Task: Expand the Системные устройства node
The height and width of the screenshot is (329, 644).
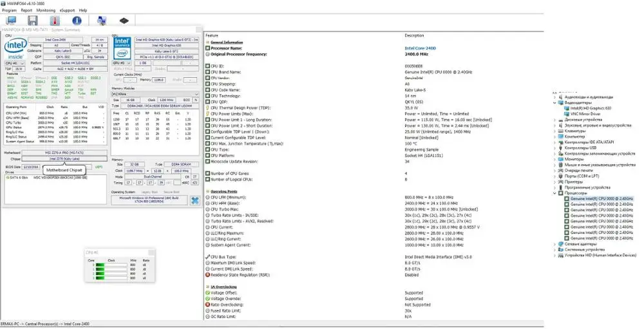Action: pos(555,249)
